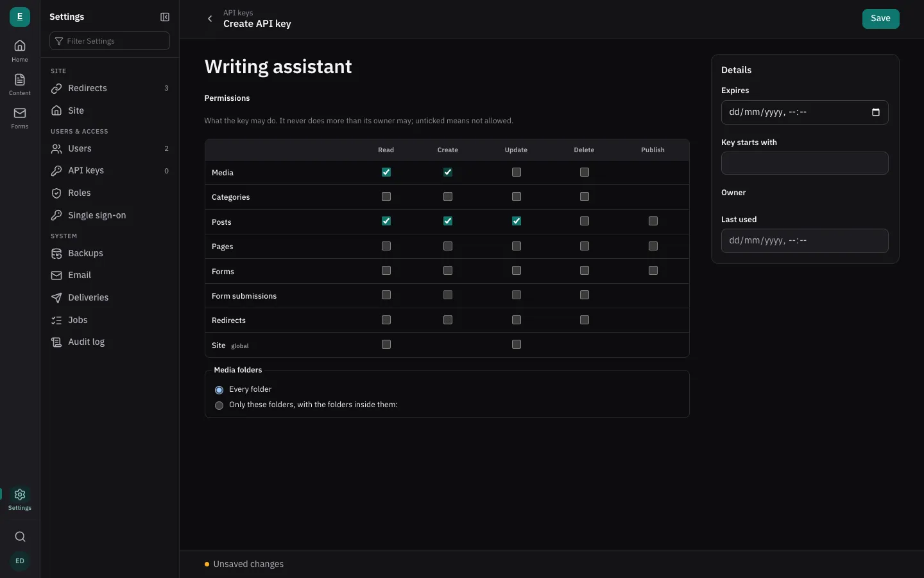
Task: Click the Writing assistant title
Action: coord(278,67)
